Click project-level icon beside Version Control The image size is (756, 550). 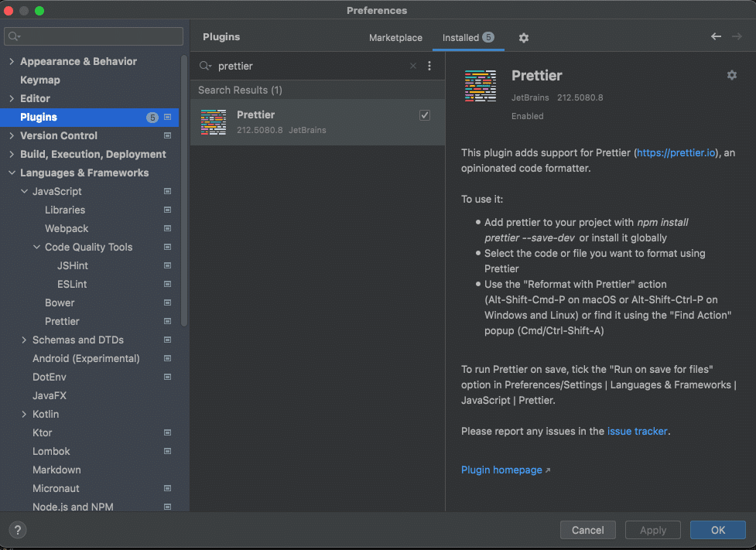tap(168, 136)
